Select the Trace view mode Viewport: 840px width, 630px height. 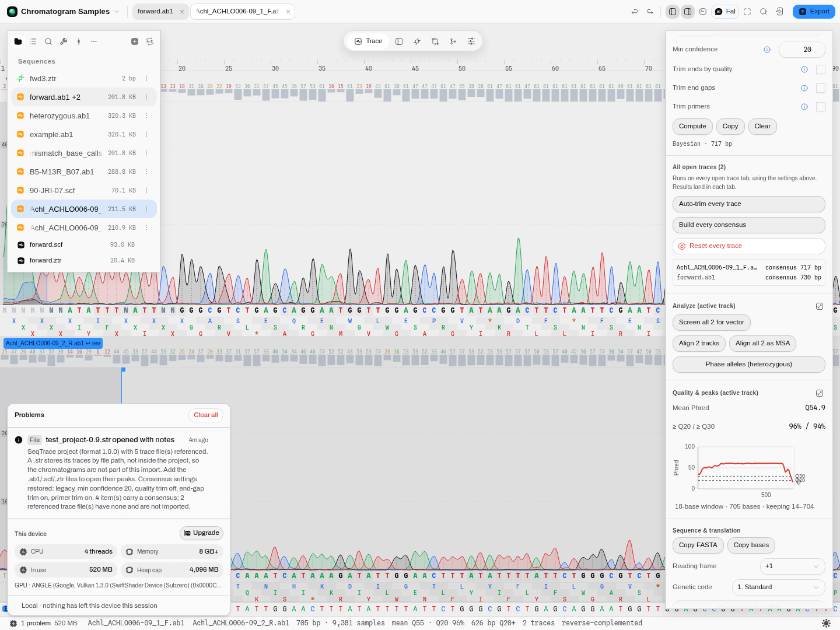pyautogui.click(x=368, y=41)
